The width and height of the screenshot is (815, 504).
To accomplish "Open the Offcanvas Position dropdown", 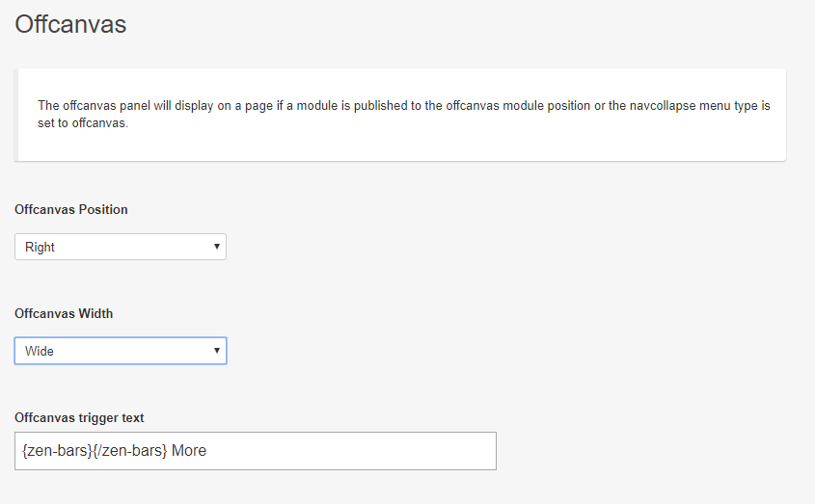I will click(x=120, y=247).
